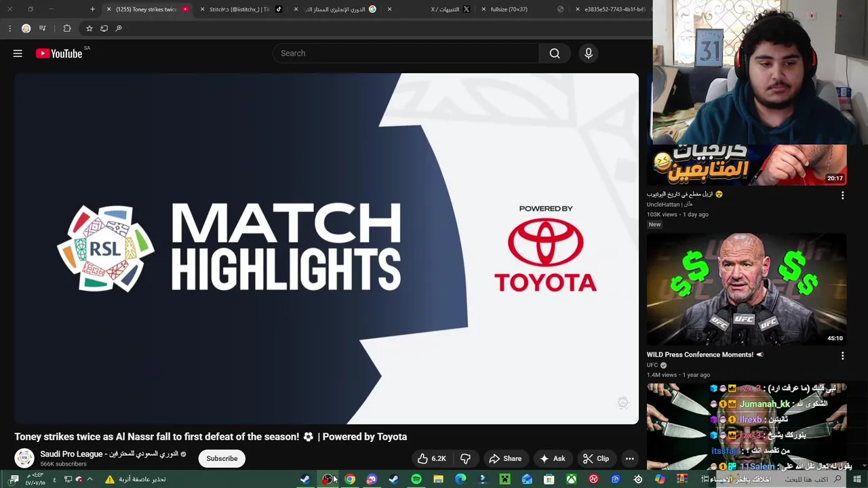
Task: Visit the UFC channel link
Action: tap(652, 365)
